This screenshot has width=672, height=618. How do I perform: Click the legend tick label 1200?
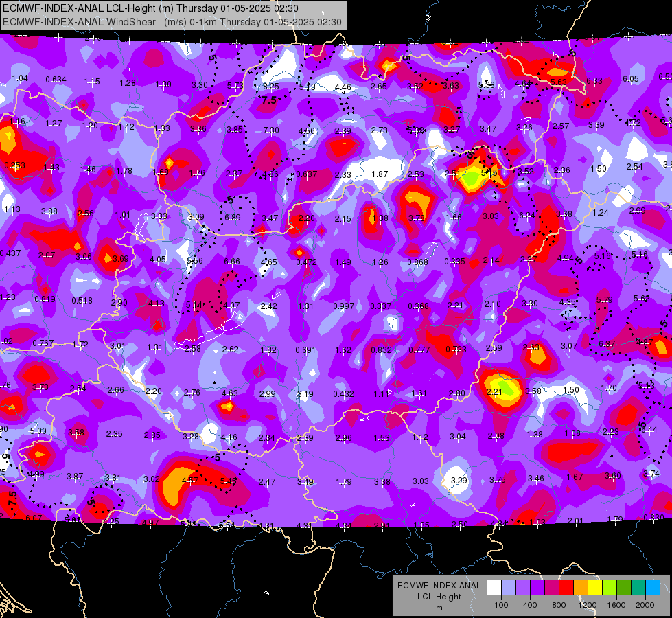click(587, 605)
